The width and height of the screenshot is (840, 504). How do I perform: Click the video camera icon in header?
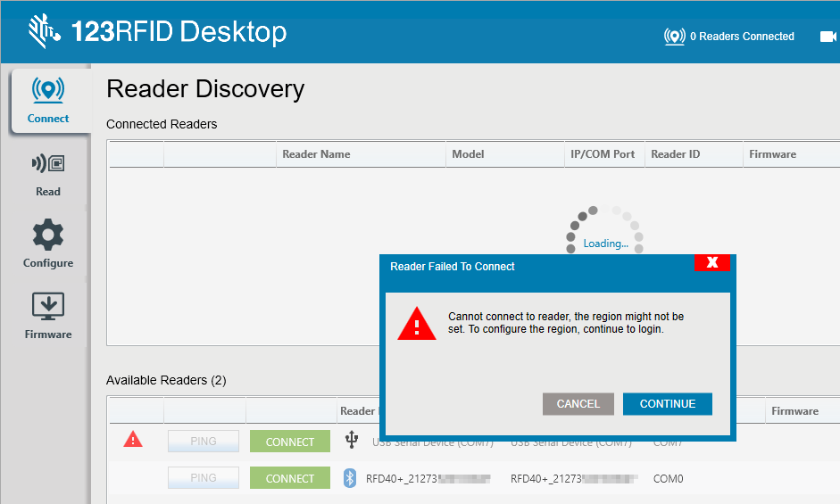click(x=828, y=37)
